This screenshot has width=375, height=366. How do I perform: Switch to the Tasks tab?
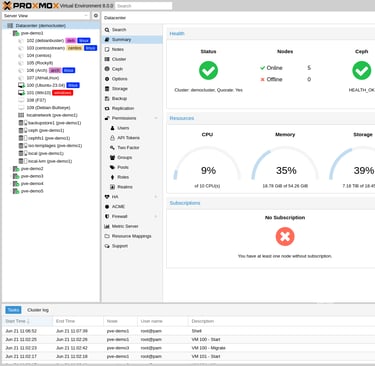click(13, 310)
